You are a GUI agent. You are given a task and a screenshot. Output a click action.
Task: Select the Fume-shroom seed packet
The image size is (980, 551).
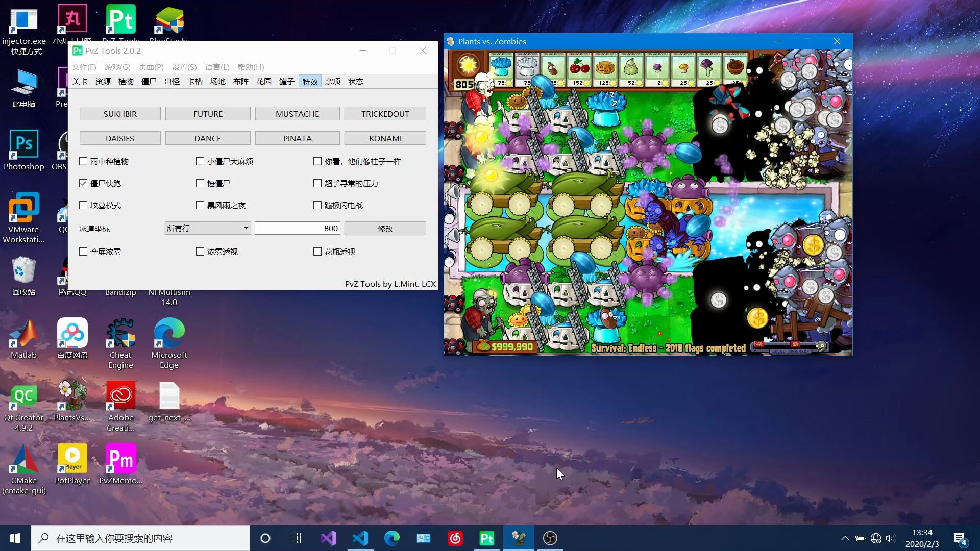point(709,69)
